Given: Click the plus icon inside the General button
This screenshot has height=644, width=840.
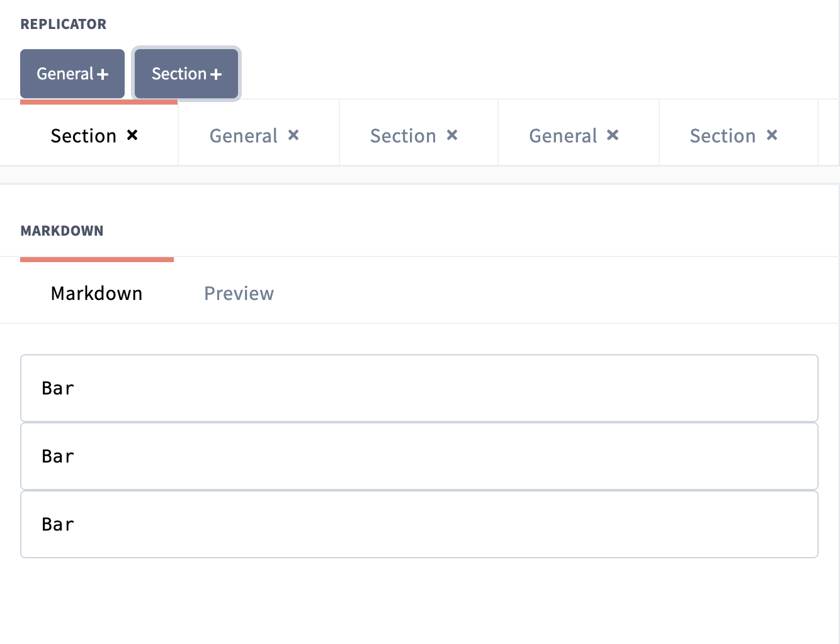Looking at the screenshot, I should coord(103,74).
